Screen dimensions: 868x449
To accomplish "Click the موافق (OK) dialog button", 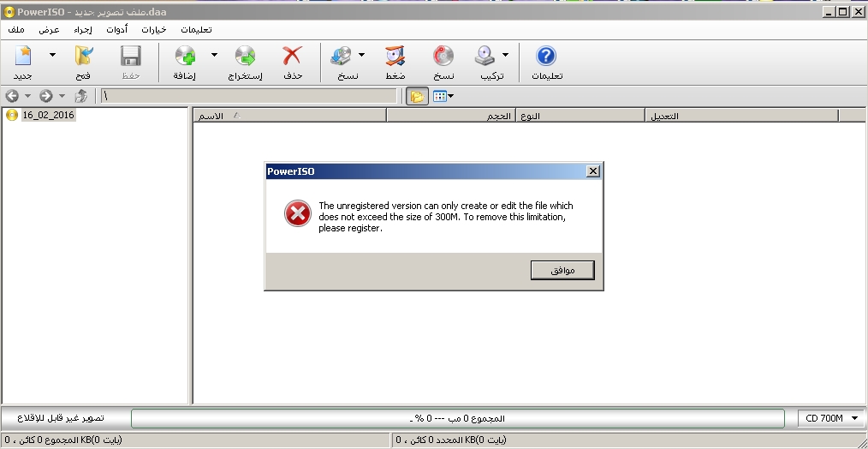I will (562, 271).
